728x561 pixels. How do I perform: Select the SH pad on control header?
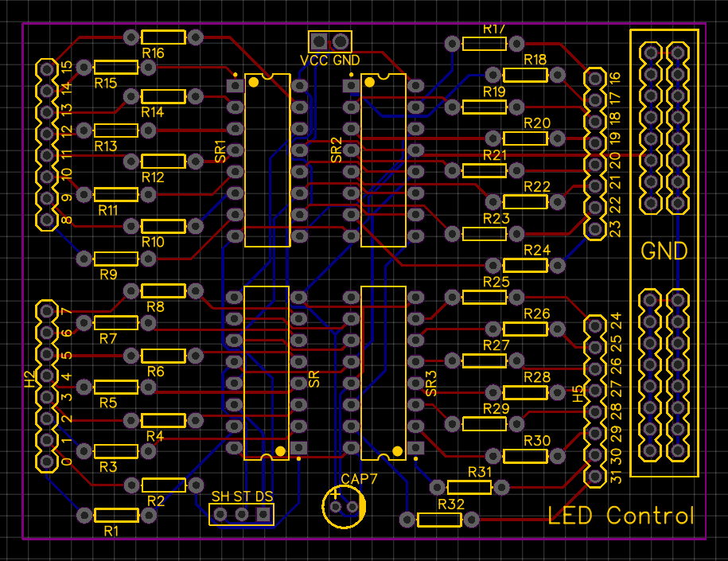tap(220, 514)
